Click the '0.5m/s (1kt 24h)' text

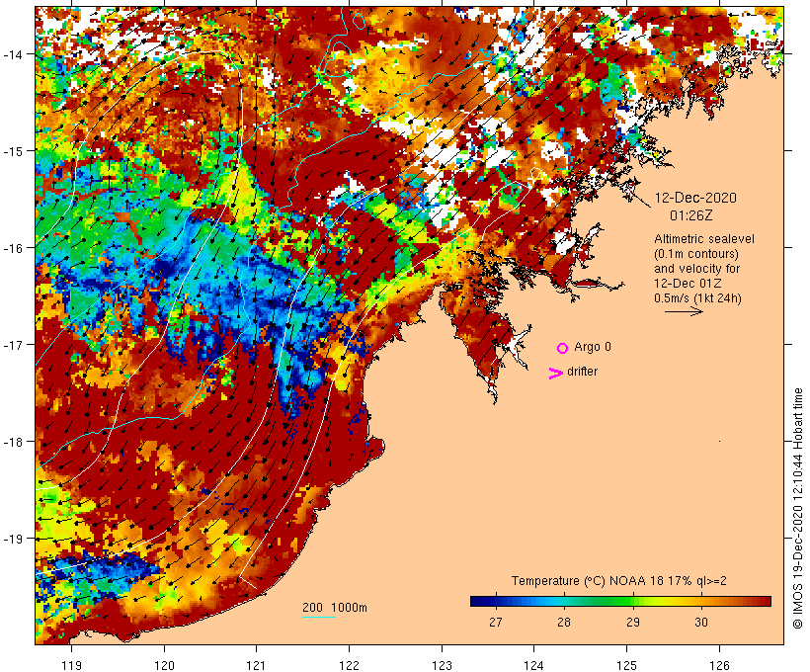pyautogui.click(x=697, y=298)
